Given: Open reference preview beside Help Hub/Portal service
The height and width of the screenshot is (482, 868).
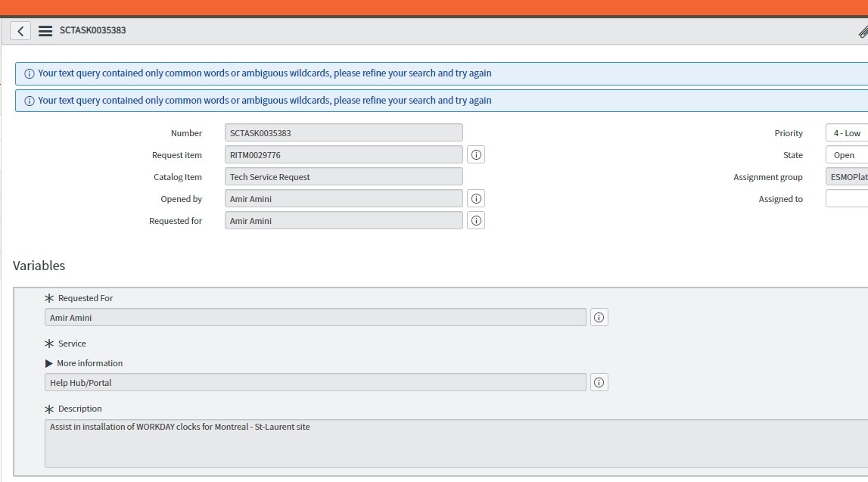Looking at the screenshot, I should coord(599,382).
